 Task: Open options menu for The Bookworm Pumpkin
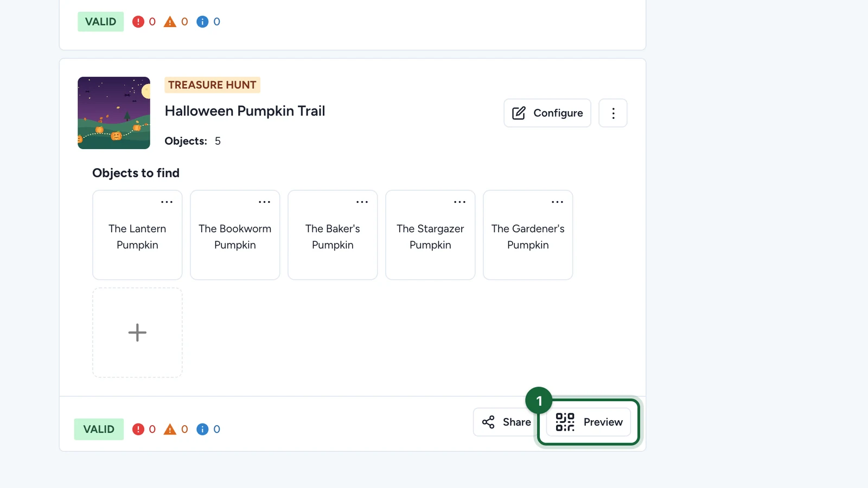coord(264,202)
